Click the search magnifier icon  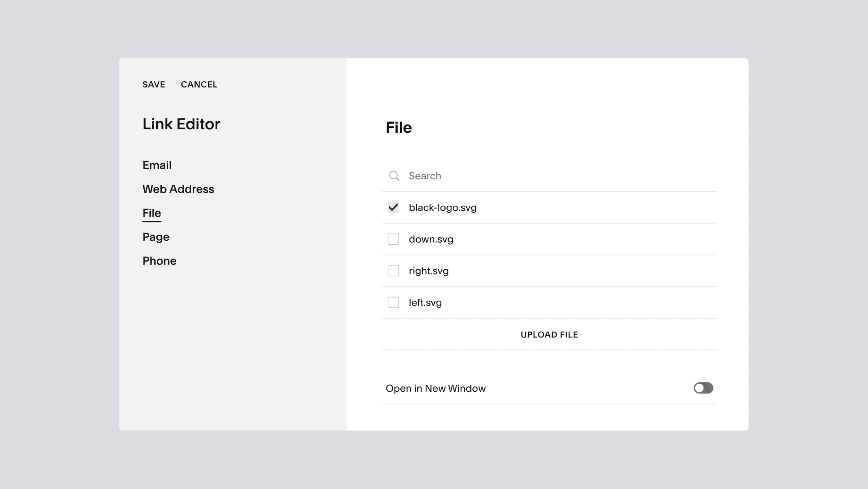point(394,176)
